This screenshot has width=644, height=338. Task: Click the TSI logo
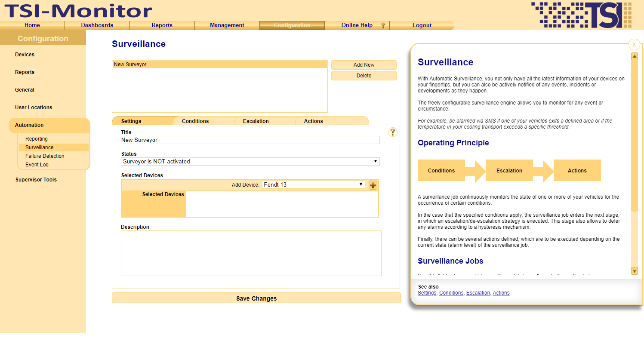(x=581, y=15)
